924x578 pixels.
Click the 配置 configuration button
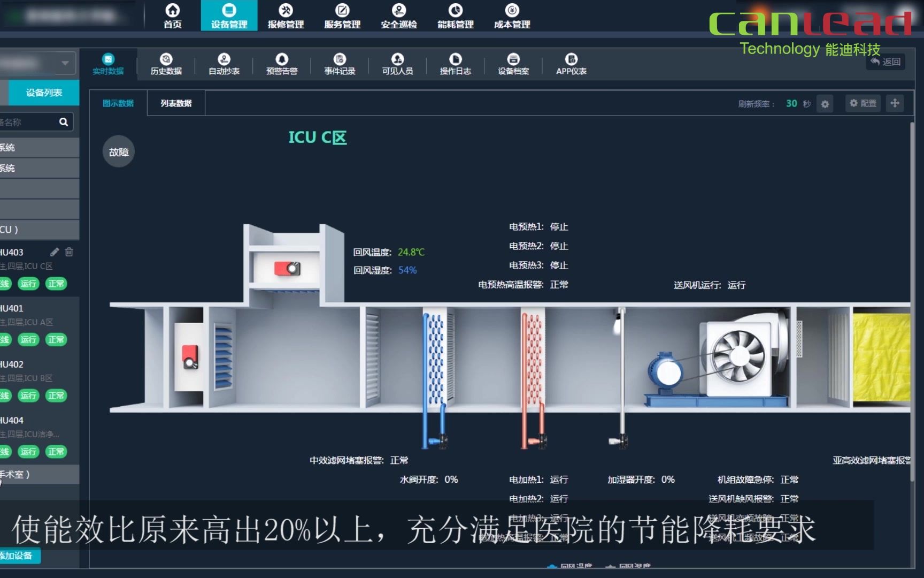(x=863, y=103)
